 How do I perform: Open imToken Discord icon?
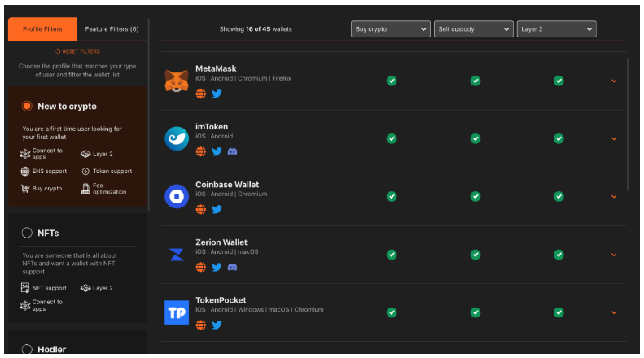pos(233,151)
